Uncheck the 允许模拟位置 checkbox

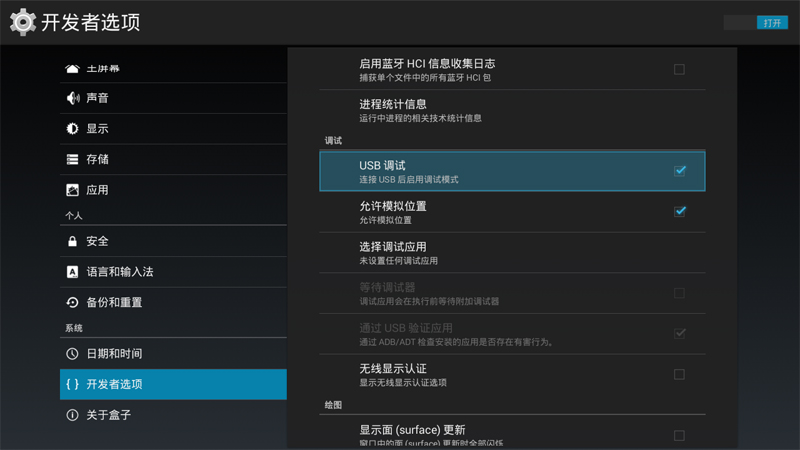(x=680, y=211)
